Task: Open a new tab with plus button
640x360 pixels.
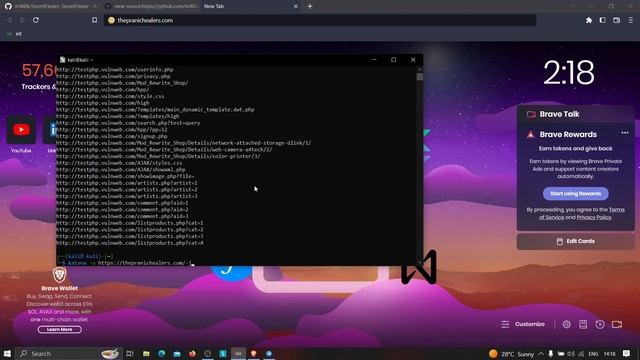Action: coord(310,6)
